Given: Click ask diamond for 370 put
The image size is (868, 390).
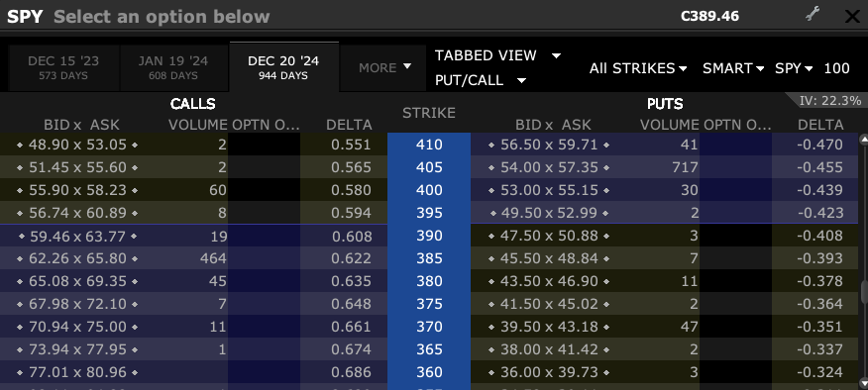Looking at the screenshot, I should pos(606,327).
